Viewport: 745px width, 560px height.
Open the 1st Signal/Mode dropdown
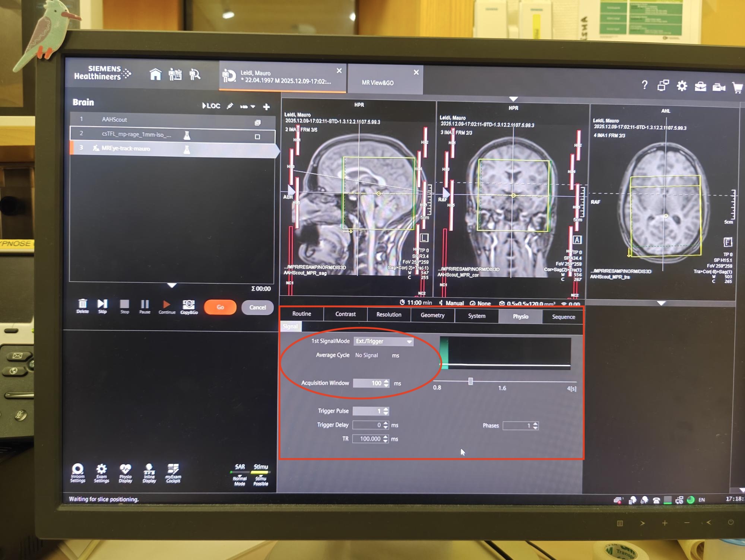[384, 341]
